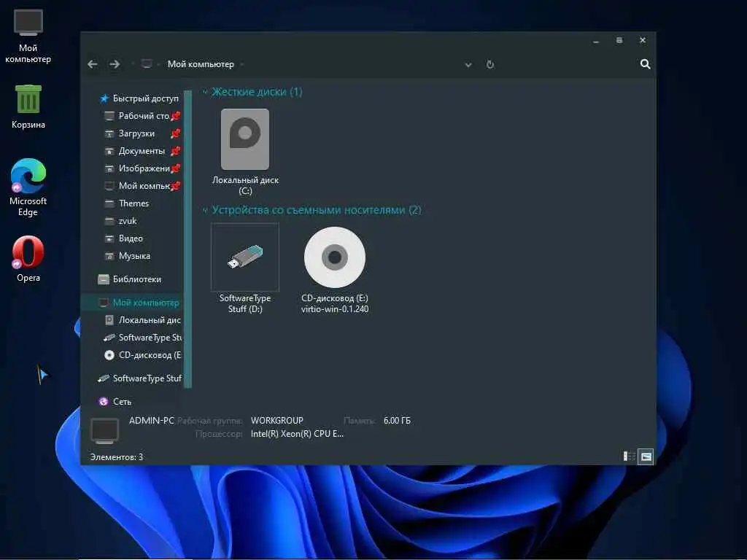Minimize the explorer window
The height and width of the screenshot is (560, 747).
(595, 41)
